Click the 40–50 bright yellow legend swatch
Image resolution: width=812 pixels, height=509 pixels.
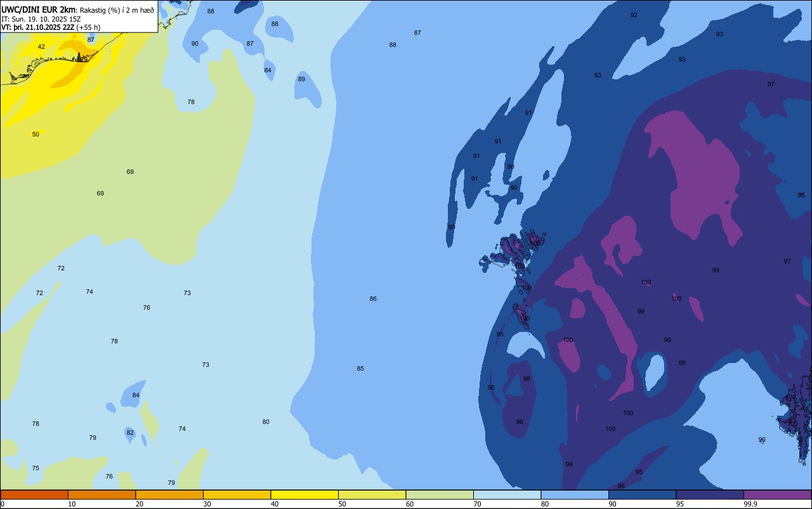click(304, 494)
